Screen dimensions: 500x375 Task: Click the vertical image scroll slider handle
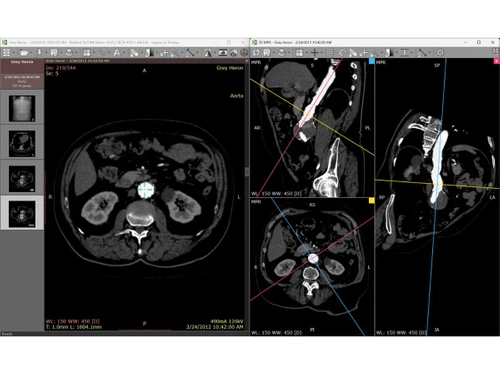click(x=247, y=172)
